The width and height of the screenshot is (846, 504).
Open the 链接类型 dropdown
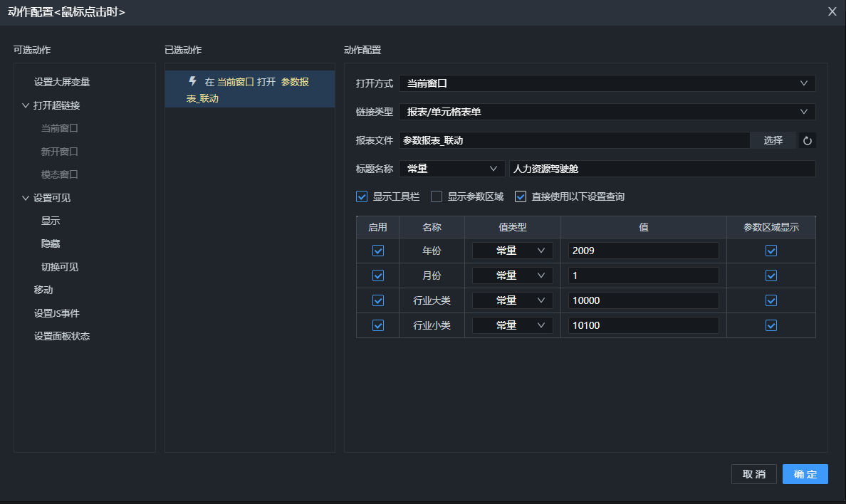(x=607, y=112)
